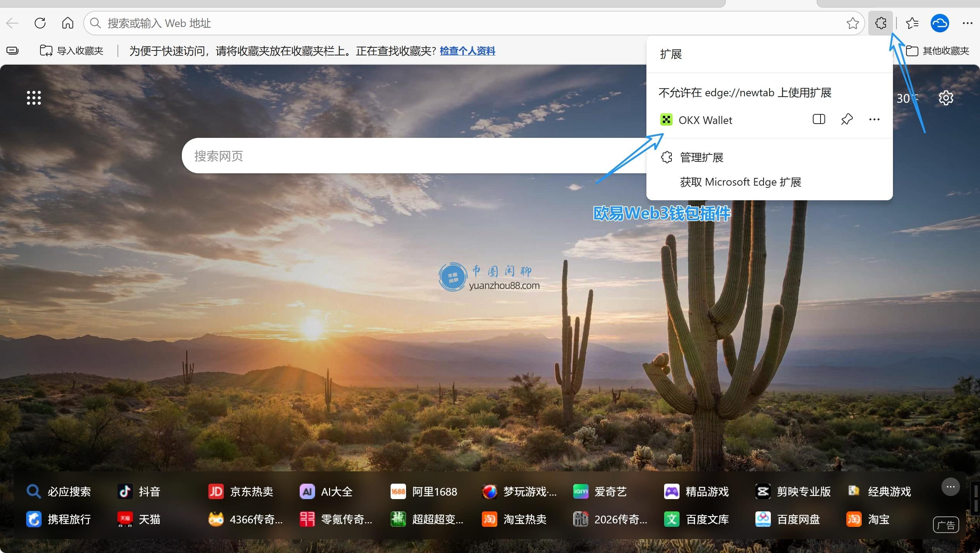Select Manage extensions menu entry
The height and width of the screenshot is (553, 980).
701,157
